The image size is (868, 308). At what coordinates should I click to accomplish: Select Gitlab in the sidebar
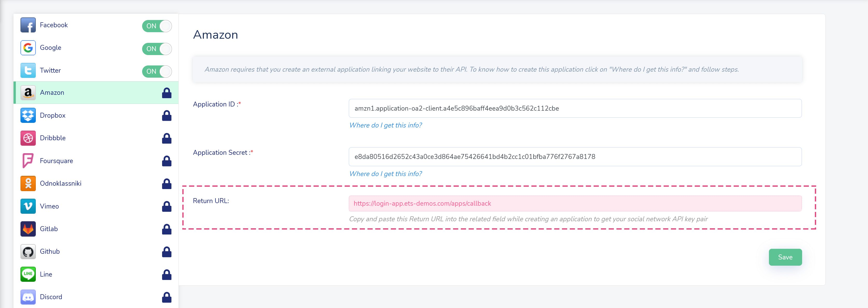[x=96, y=229]
